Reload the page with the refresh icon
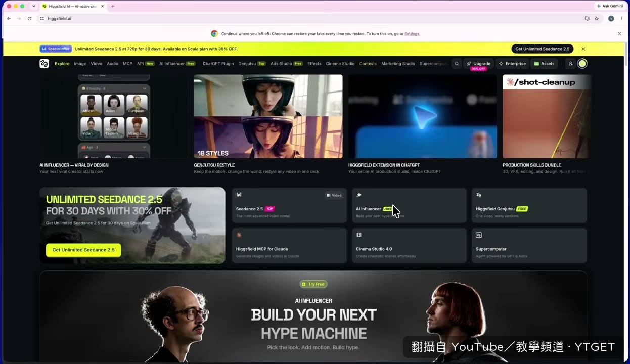The height and width of the screenshot is (364, 630). click(29, 19)
